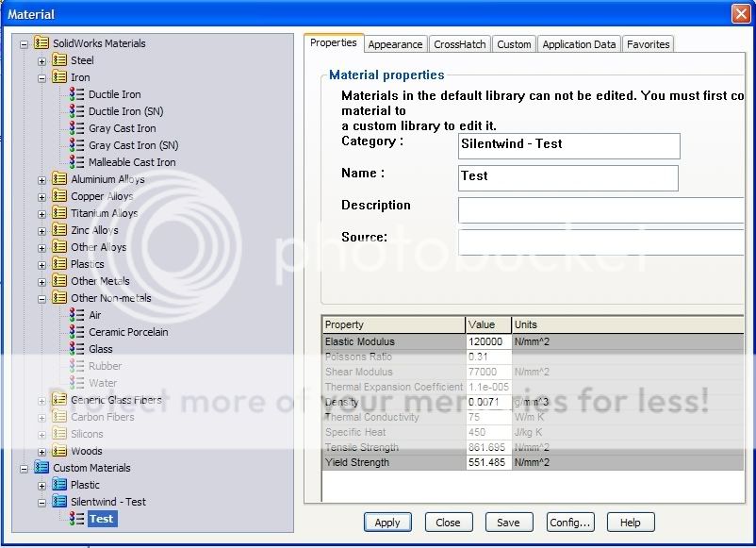This screenshot has height=548, width=756.
Task: Expand the Copper Alloys category
Action: pyautogui.click(x=41, y=197)
